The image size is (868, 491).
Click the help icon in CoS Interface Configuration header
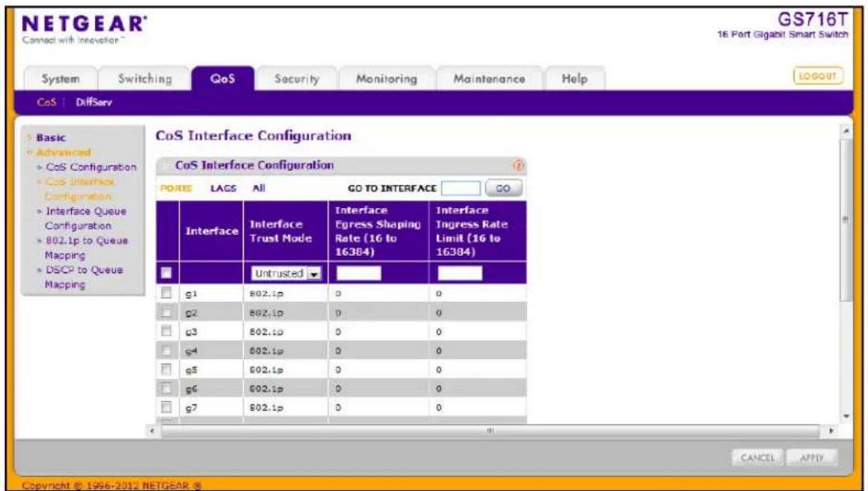519,165
